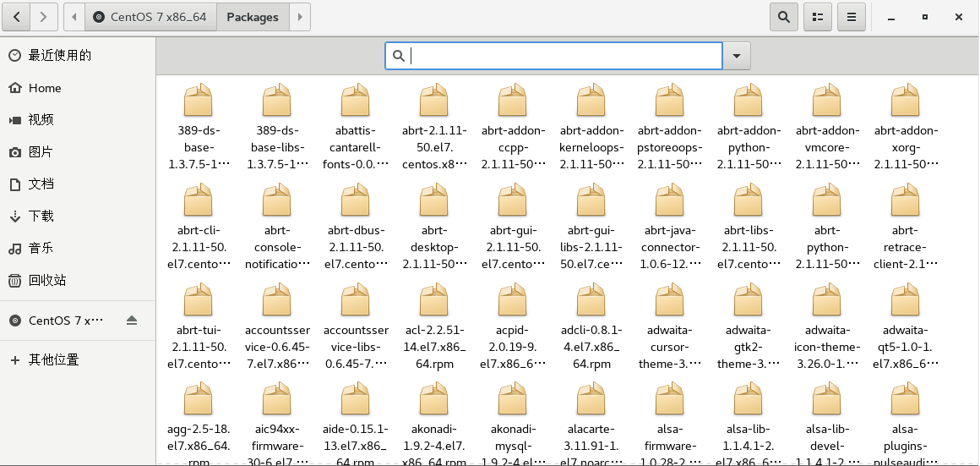The width and height of the screenshot is (980, 466).
Task: Select abrt-java-connector package icon
Action: [670, 200]
